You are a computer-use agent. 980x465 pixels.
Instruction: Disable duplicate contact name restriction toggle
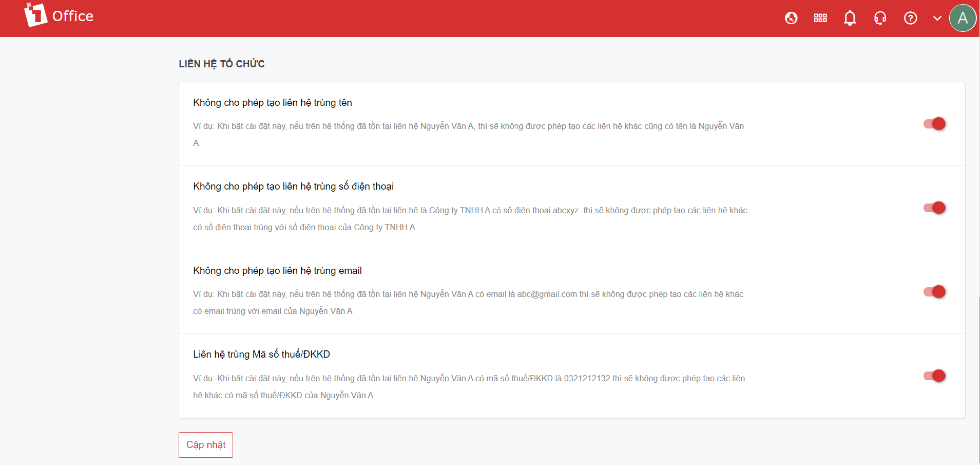pyautogui.click(x=934, y=124)
